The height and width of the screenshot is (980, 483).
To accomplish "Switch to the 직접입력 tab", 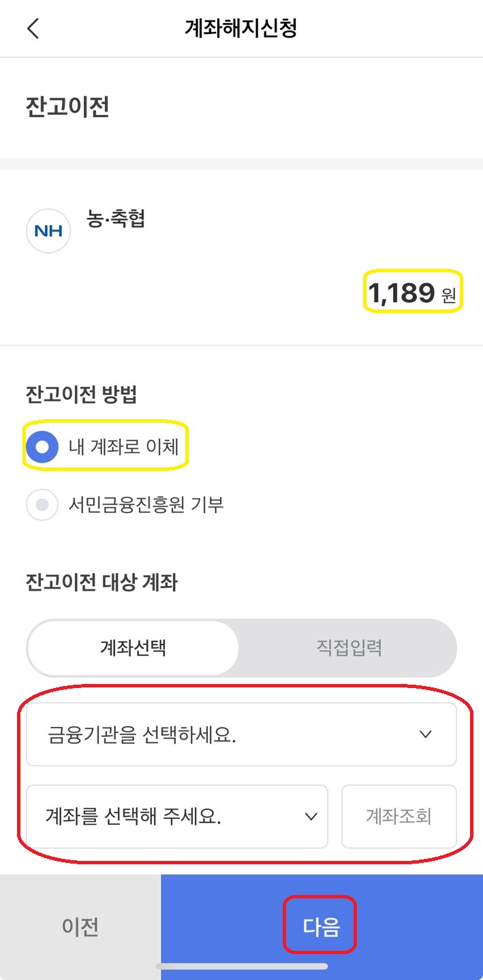I will click(x=347, y=648).
